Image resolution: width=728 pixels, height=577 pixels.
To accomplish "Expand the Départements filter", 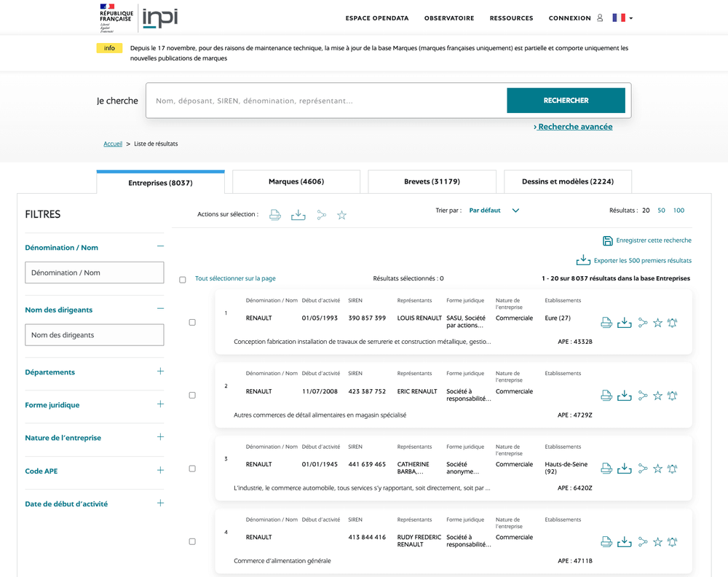I will [x=160, y=372].
